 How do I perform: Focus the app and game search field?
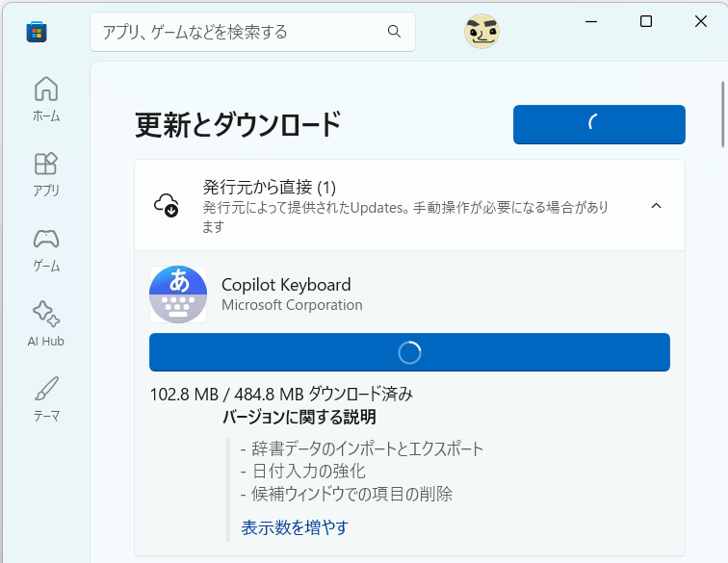(x=252, y=32)
